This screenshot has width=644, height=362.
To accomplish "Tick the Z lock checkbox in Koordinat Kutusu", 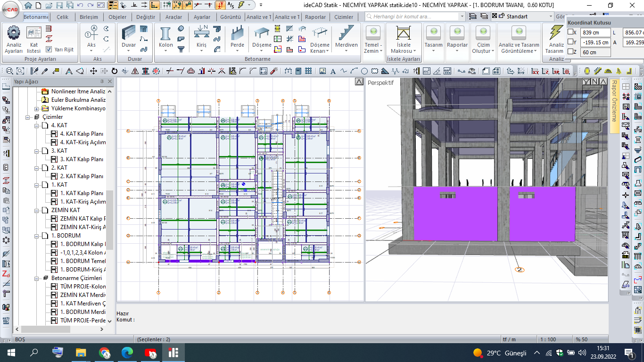I will [x=571, y=52].
